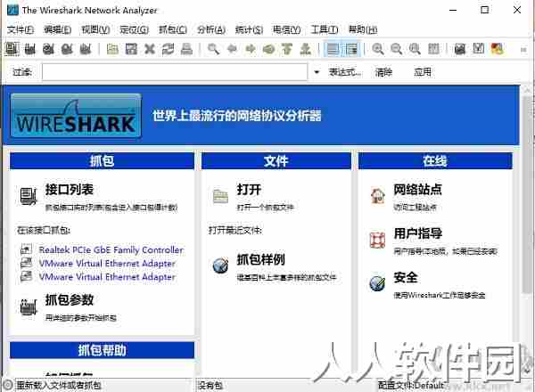Click the Wireshark logo banner

click(x=76, y=116)
